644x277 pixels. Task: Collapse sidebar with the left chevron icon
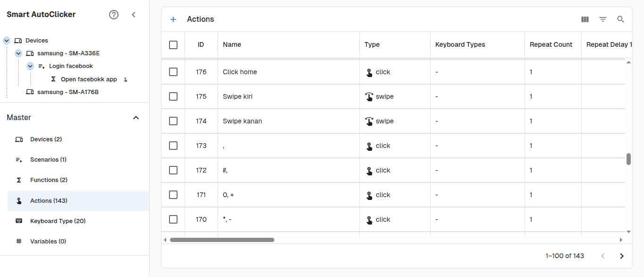(x=134, y=15)
